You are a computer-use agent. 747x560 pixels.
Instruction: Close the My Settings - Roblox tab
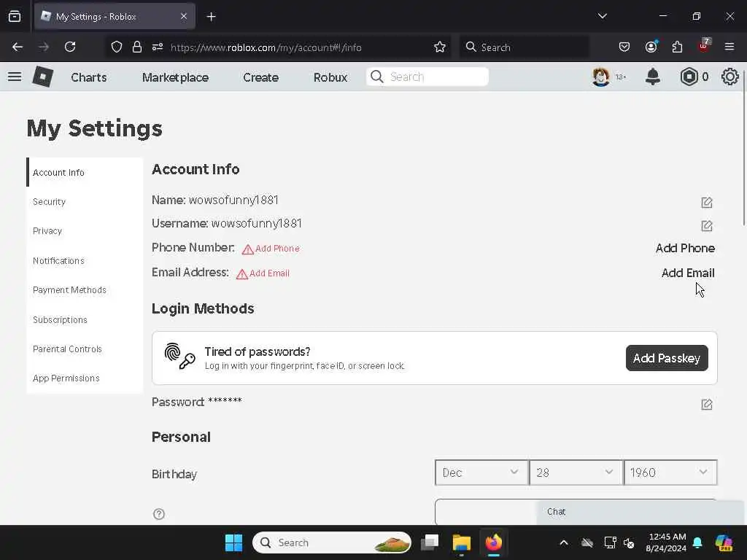coord(184,16)
